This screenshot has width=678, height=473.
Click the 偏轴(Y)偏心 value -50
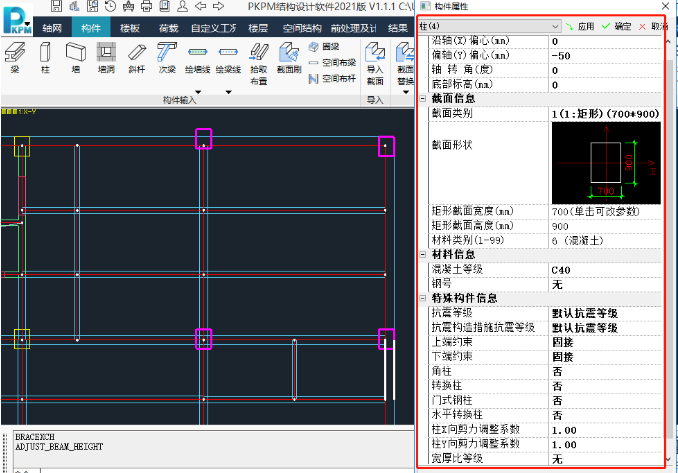coord(605,56)
